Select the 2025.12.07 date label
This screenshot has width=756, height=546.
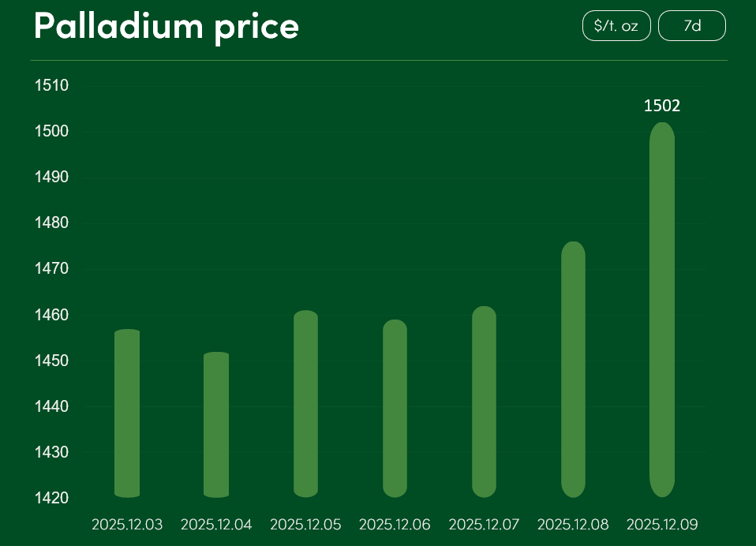pos(484,525)
